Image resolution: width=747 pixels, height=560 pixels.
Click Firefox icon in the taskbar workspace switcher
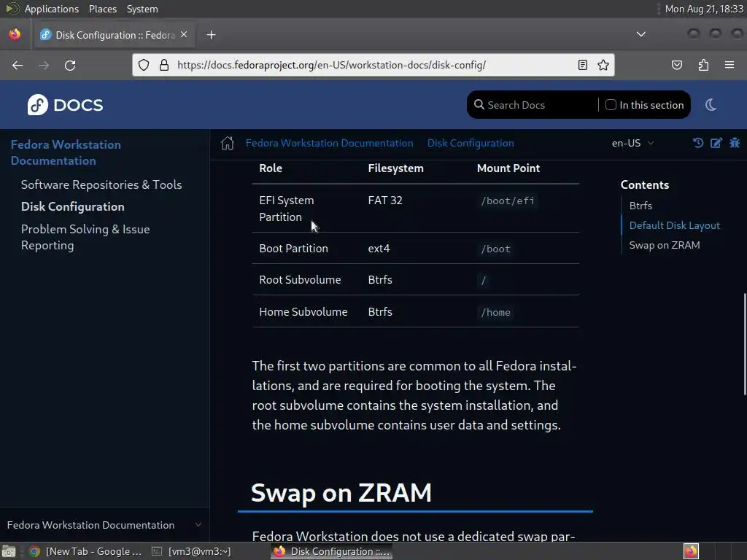(691, 551)
